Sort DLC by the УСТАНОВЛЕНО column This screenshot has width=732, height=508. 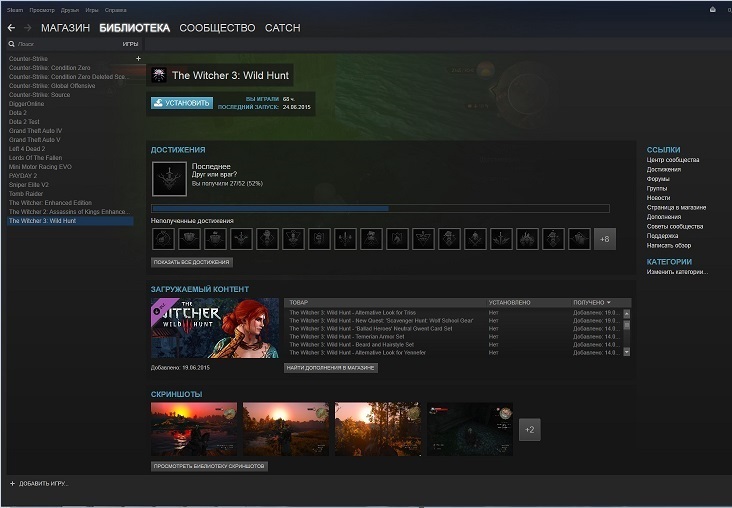point(509,303)
